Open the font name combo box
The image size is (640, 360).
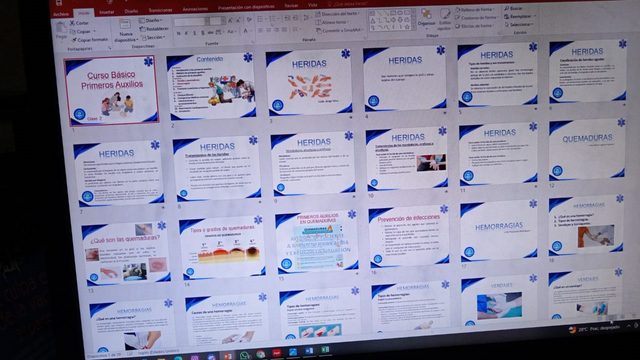click(x=191, y=21)
